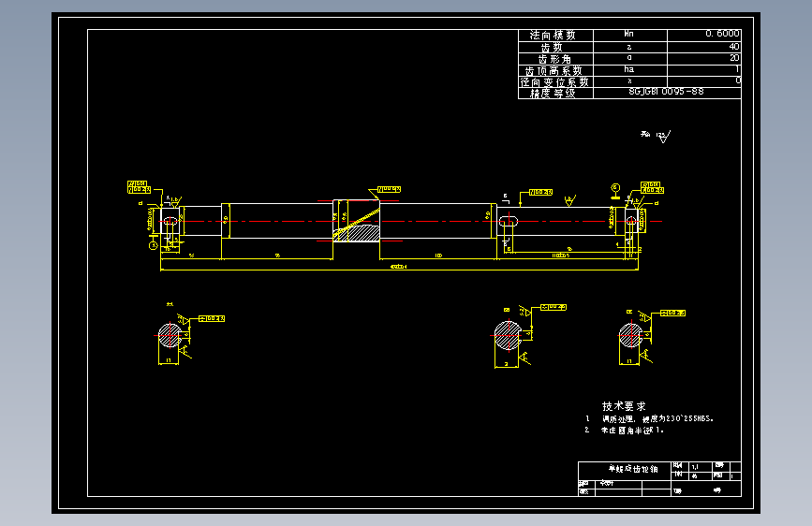Select the middle cross-section circle with keyway
The height and width of the screenshot is (526, 812).
pos(508,335)
